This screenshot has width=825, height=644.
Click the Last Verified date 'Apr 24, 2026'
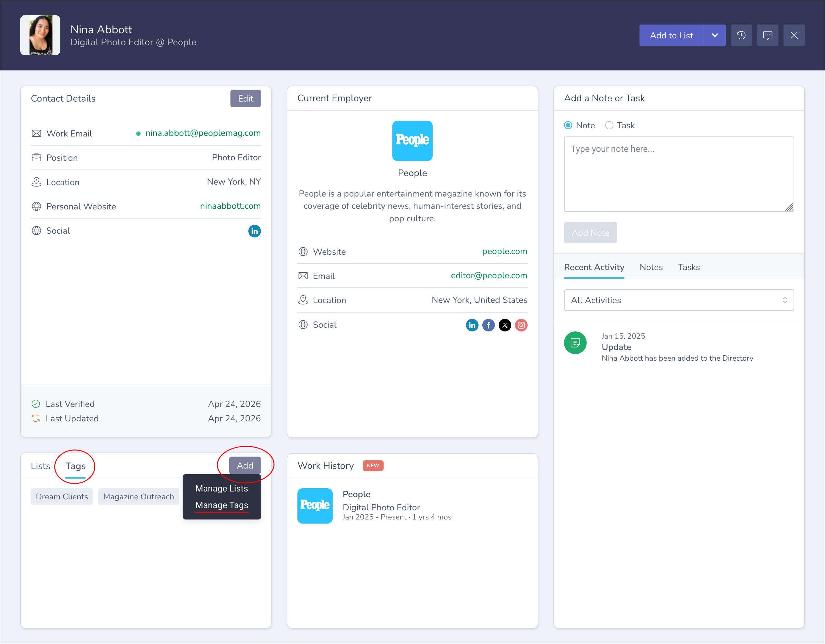coord(234,404)
